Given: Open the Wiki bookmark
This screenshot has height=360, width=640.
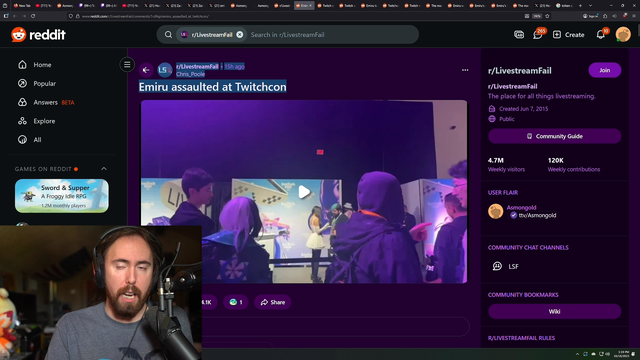Looking at the screenshot, I should coord(554,311).
